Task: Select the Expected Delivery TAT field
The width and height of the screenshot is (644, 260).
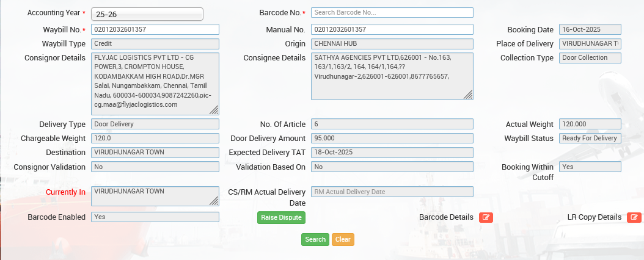Action: click(392, 153)
